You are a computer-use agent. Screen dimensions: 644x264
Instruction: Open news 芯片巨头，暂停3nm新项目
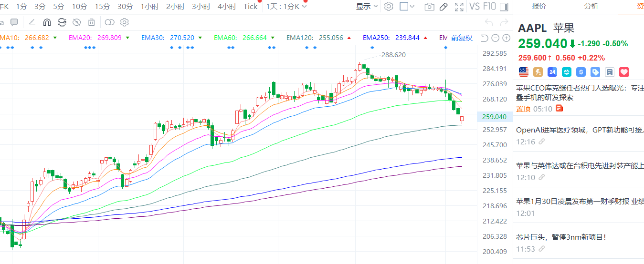click(561, 237)
